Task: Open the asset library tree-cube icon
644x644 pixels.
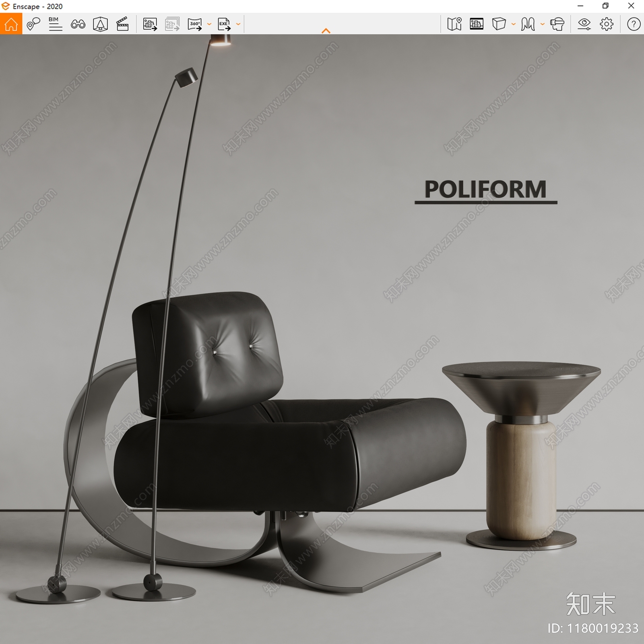Action: [100, 24]
